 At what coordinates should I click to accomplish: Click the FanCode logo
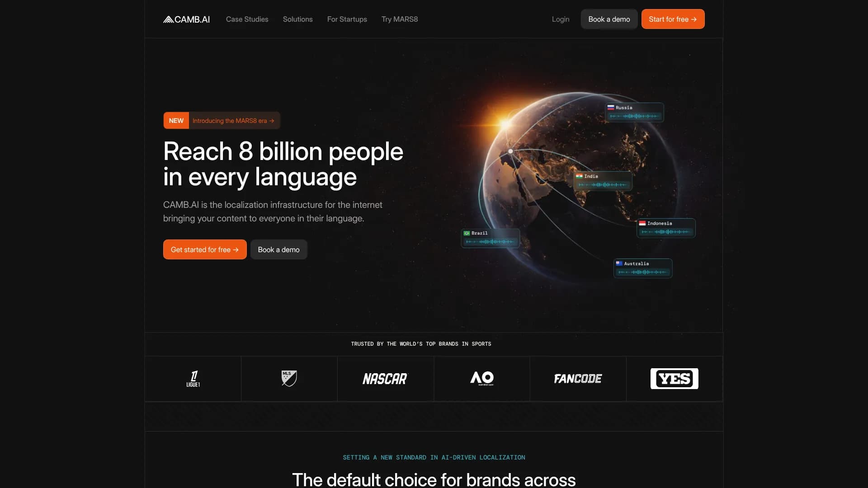578,379
